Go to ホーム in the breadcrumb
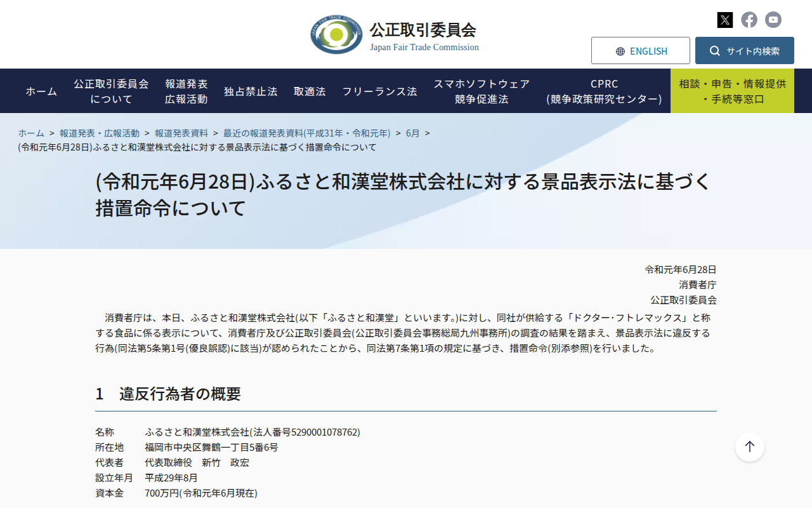The width and height of the screenshot is (812, 508). point(31,133)
